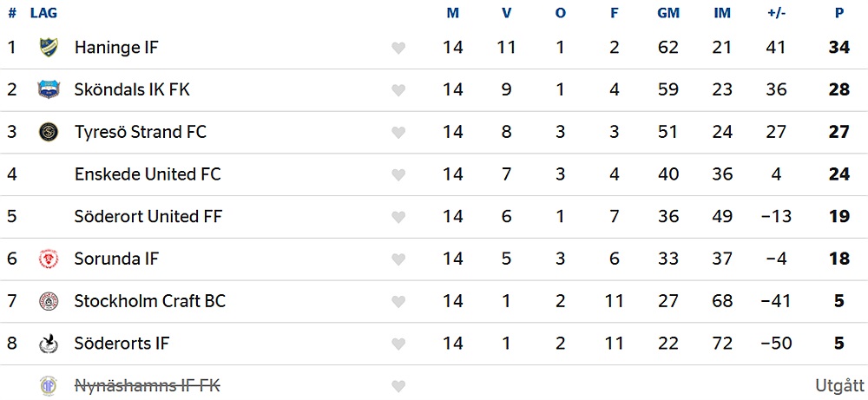Click the Stockholm Craft BC club logo

[x=49, y=301]
